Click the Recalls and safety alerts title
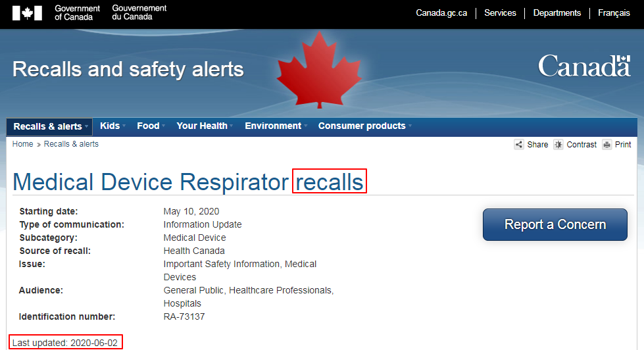This screenshot has height=350, width=644. (x=128, y=69)
